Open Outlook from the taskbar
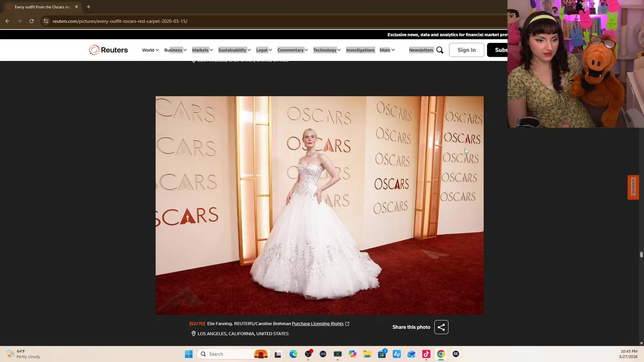The height and width of the screenshot is (362, 644). pyautogui.click(x=412, y=354)
